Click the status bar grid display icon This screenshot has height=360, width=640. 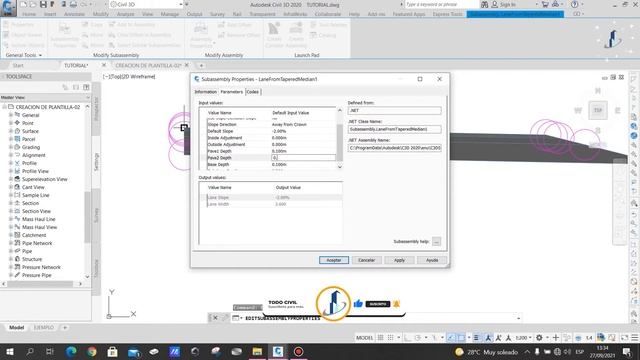380,338
